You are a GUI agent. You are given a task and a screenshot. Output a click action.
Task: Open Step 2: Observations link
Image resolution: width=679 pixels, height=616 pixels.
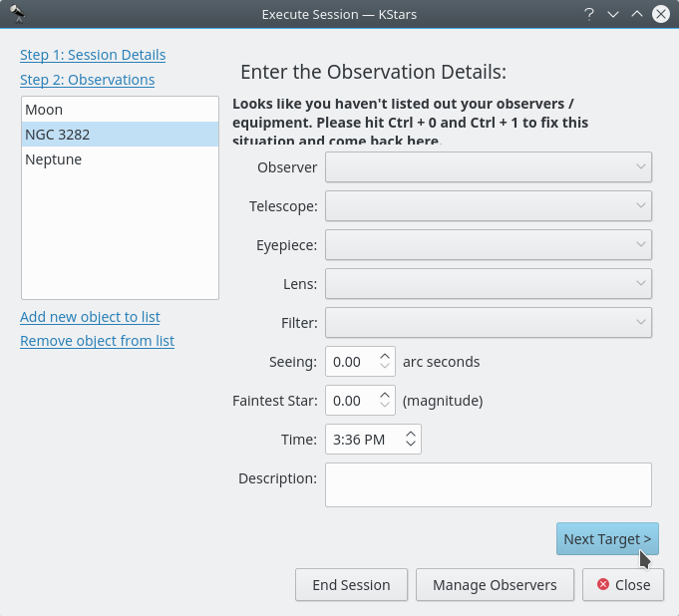pos(87,80)
